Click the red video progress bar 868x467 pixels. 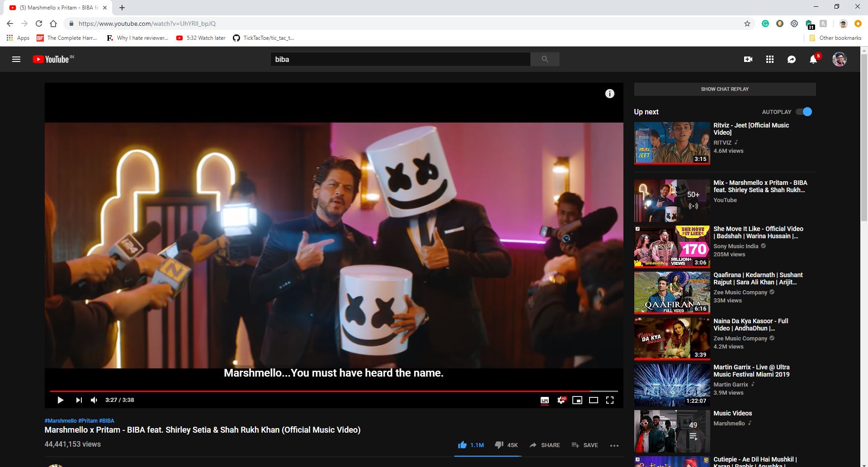[x=320, y=391]
